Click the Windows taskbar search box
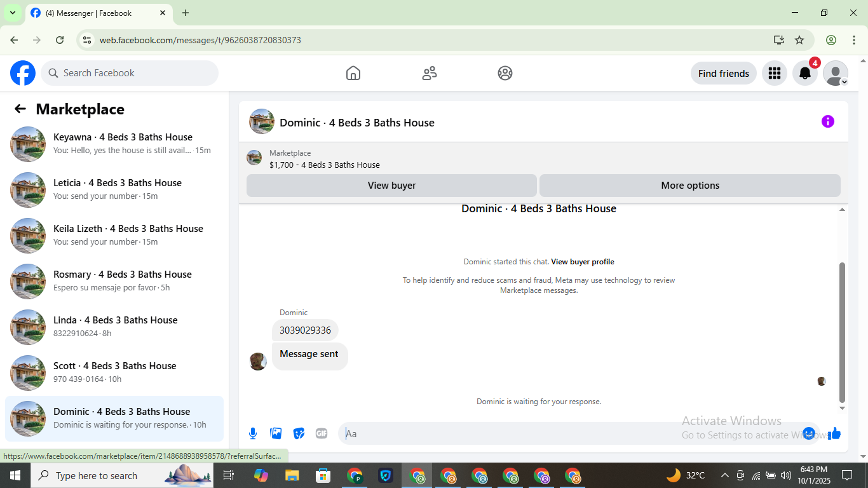 click(x=122, y=475)
